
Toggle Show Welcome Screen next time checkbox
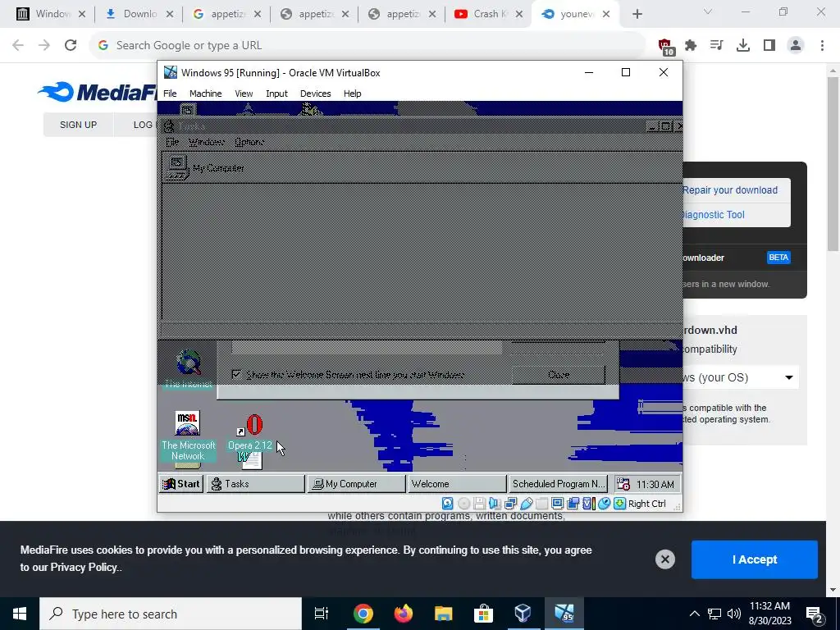235,374
